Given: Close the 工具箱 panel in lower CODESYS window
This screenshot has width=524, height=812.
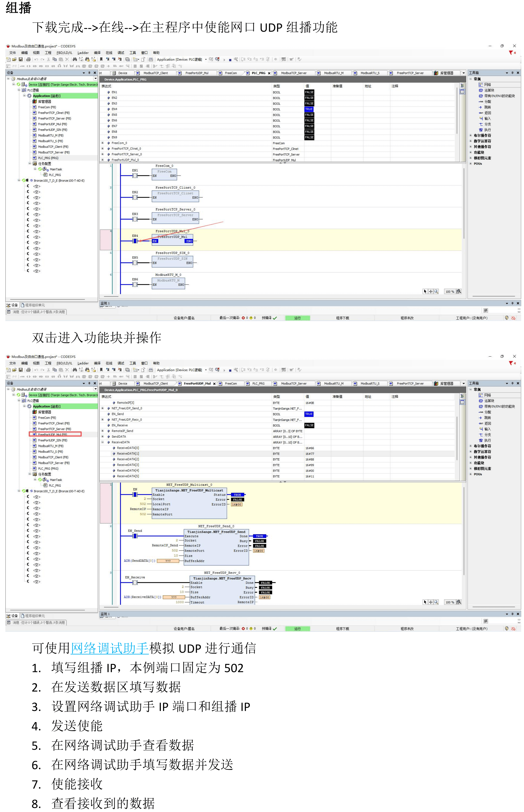Looking at the screenshot, I should pyautogui.click(x=518, y=383).
